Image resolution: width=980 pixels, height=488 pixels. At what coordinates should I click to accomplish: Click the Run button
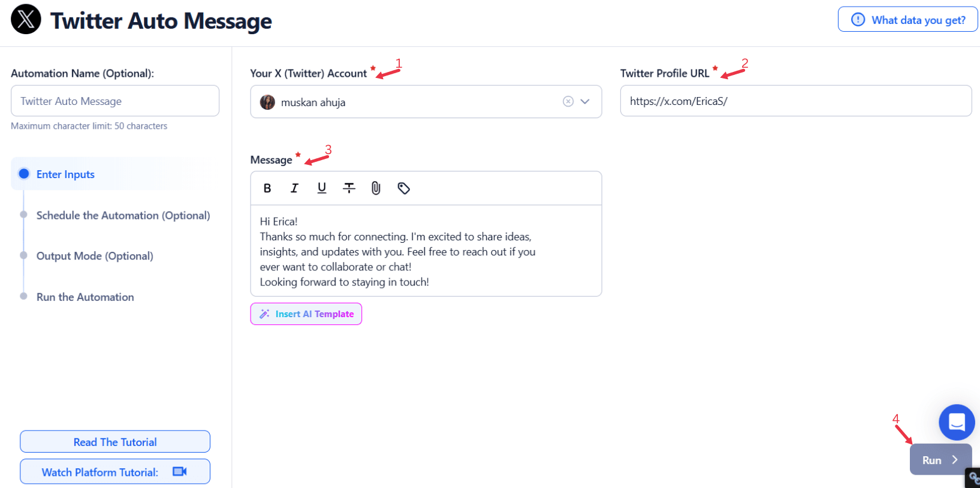(x=939, y=460)
